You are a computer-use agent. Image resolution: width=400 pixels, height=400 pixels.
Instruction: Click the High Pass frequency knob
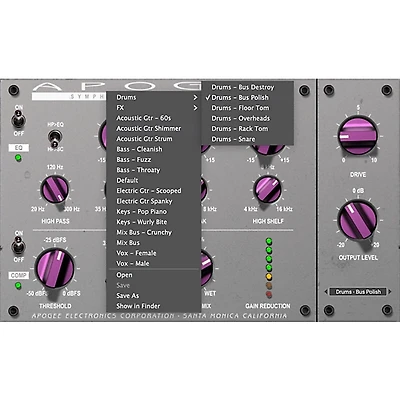[x=55, y=189]
